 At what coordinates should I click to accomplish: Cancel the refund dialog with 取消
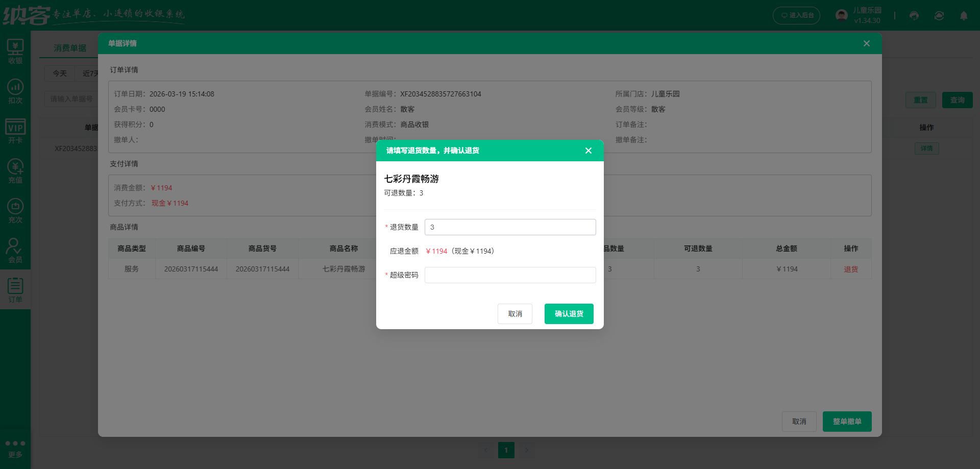(x=514, y=314)
